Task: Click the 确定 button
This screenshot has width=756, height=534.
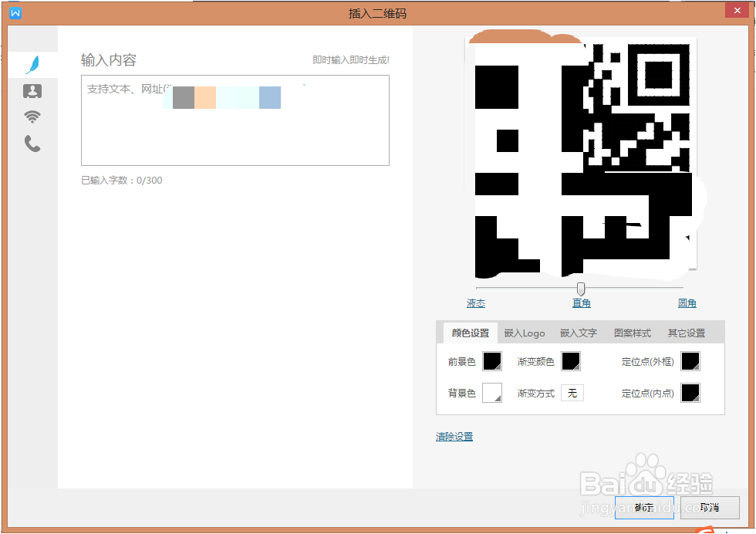Action: click(x=644, y=508)
